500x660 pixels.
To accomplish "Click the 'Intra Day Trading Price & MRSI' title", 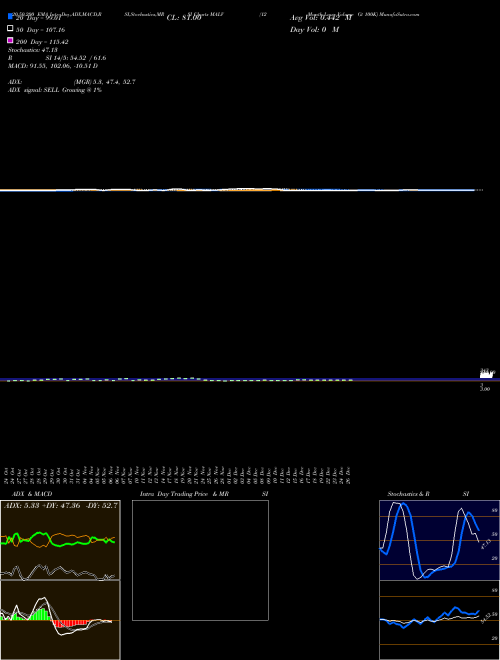I will click(204, 494).
